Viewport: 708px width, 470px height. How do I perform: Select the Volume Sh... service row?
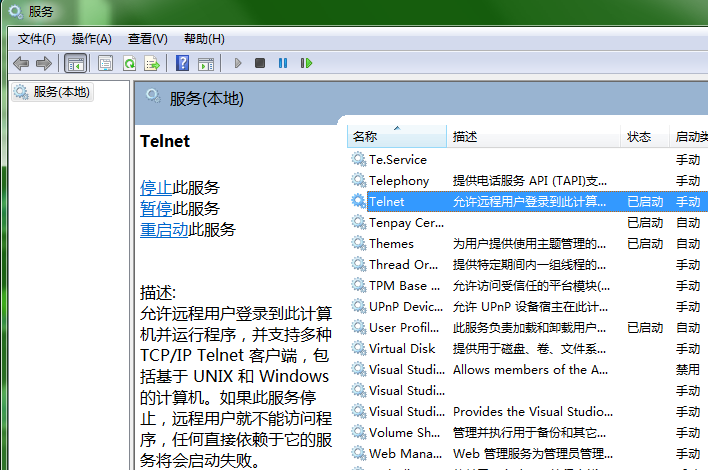coord(527,433)
